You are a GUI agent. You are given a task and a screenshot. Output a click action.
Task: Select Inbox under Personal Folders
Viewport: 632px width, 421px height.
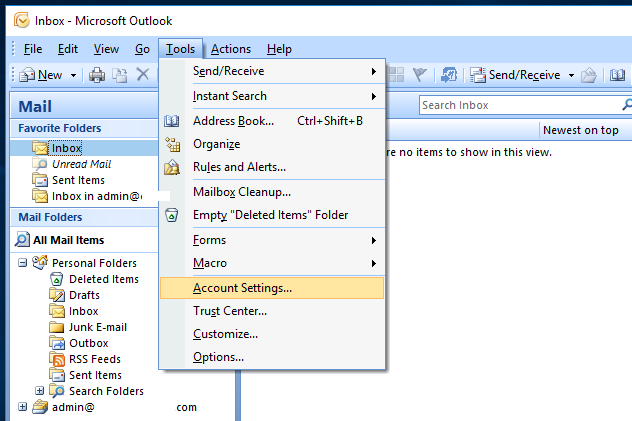pos(83,311)
